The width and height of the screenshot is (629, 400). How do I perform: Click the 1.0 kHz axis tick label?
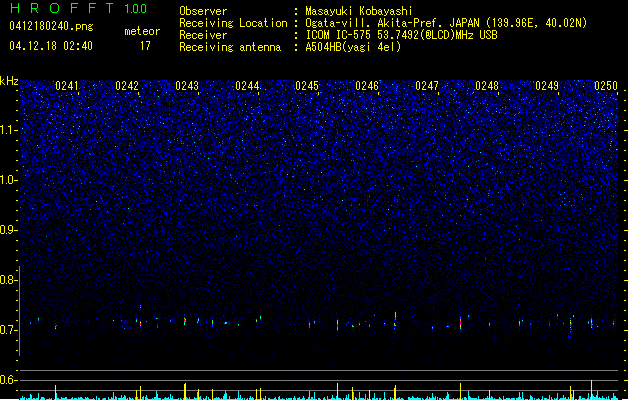8,180
